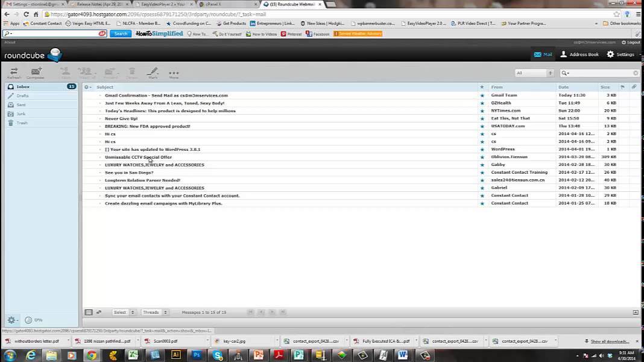
Task: Open the Get Products bookmark
Action: 231,24
